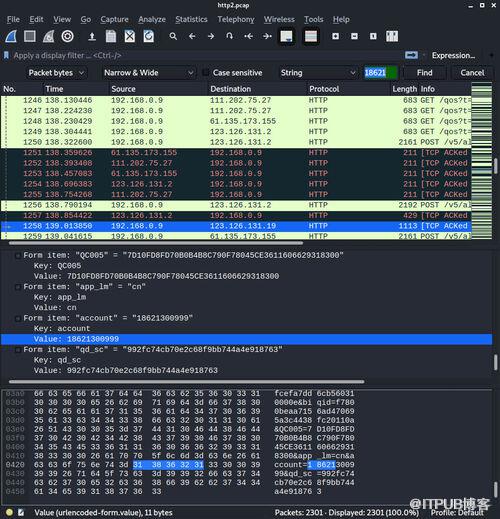
Task: Open the Edit menu
Action: (36, 19)
